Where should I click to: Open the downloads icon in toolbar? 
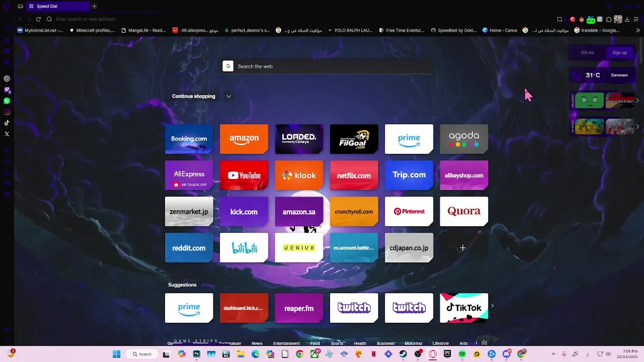(x=627, y=19)
